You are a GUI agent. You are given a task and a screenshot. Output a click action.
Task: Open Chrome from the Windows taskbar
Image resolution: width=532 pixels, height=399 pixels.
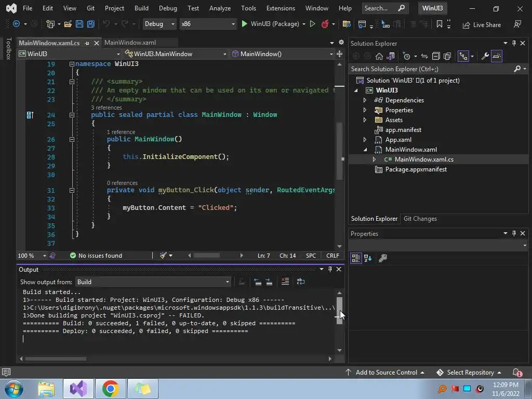pos(110,389)
